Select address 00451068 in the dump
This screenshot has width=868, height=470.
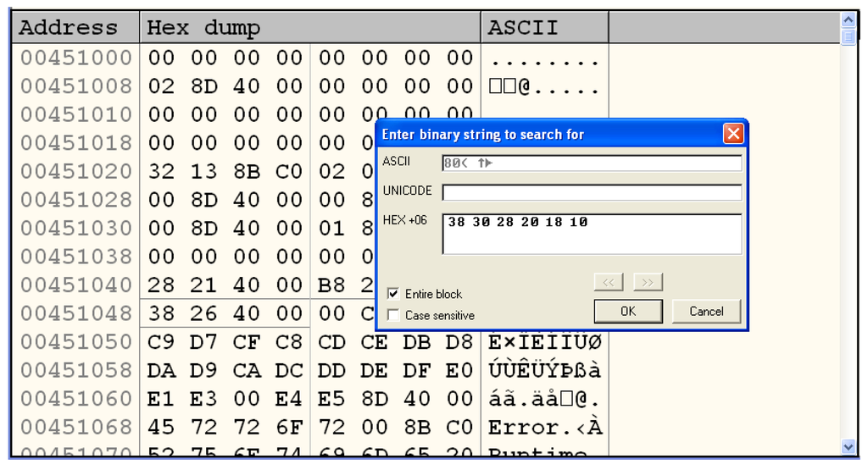(76, 427)
